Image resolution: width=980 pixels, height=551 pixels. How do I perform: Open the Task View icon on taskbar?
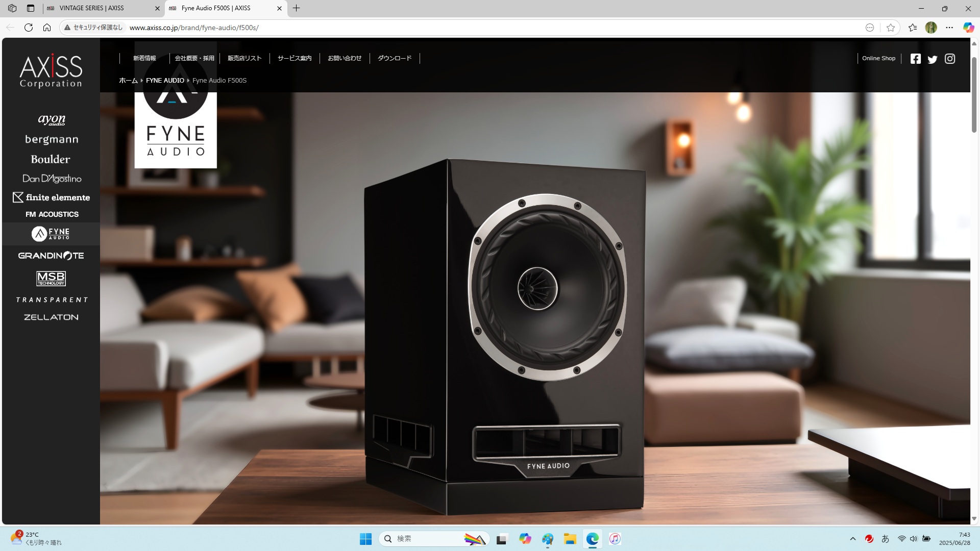502,539
